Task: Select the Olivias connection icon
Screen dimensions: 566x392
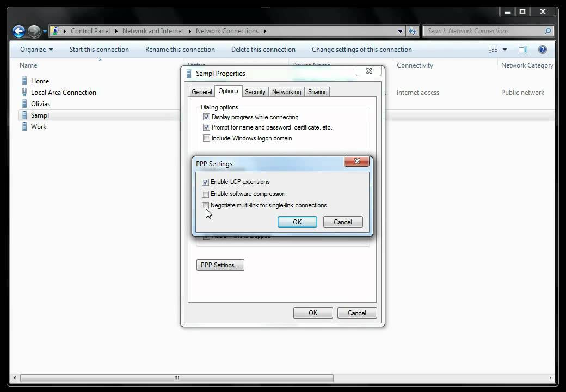Action: [x=24, y=103]
